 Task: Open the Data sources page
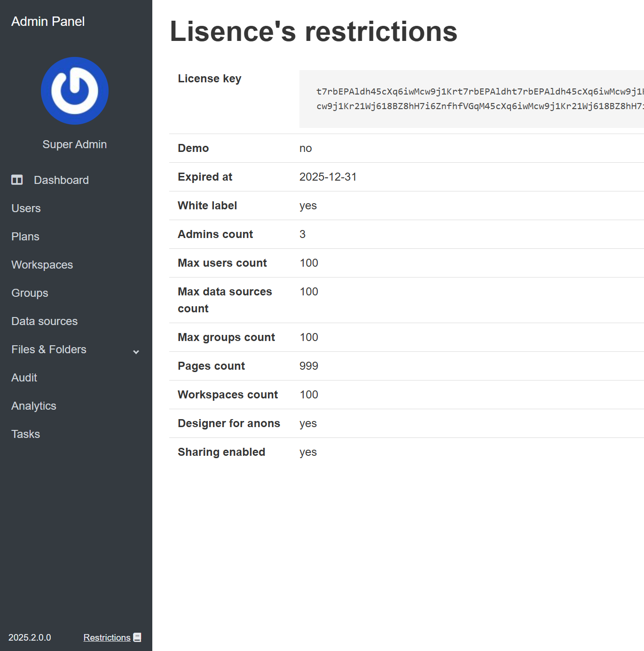click(45, 321)
